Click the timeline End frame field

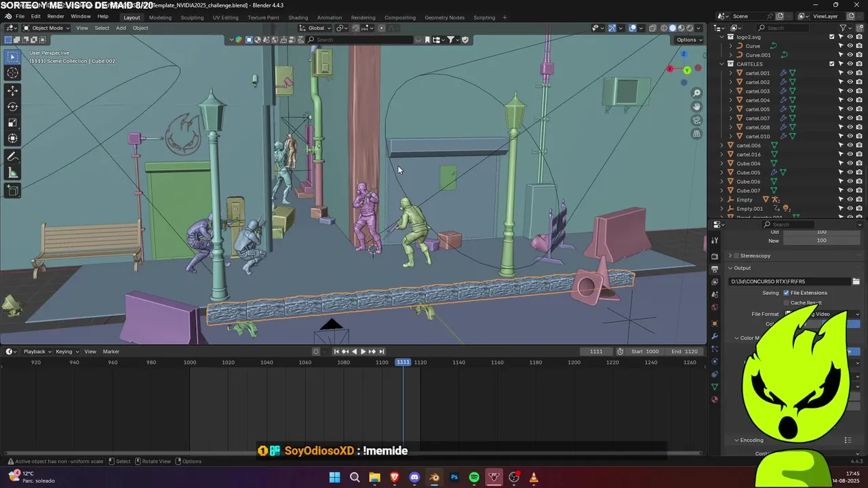click(685, 351)
